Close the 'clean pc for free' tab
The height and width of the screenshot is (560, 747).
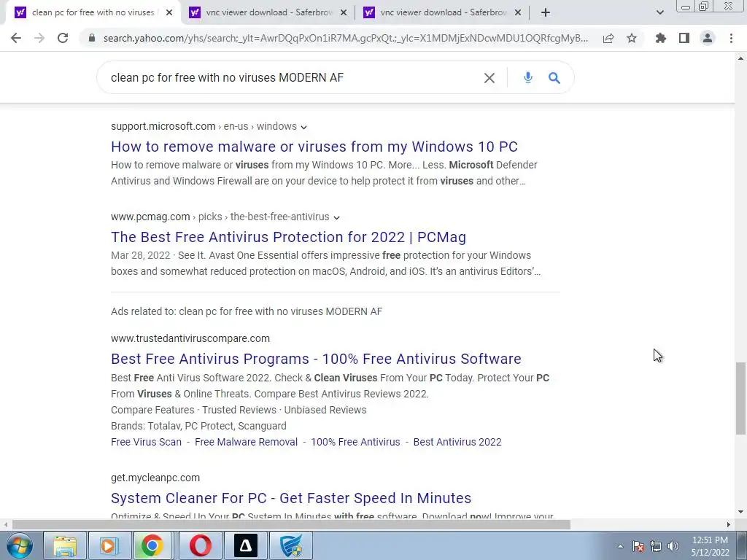tap(169, 12)
